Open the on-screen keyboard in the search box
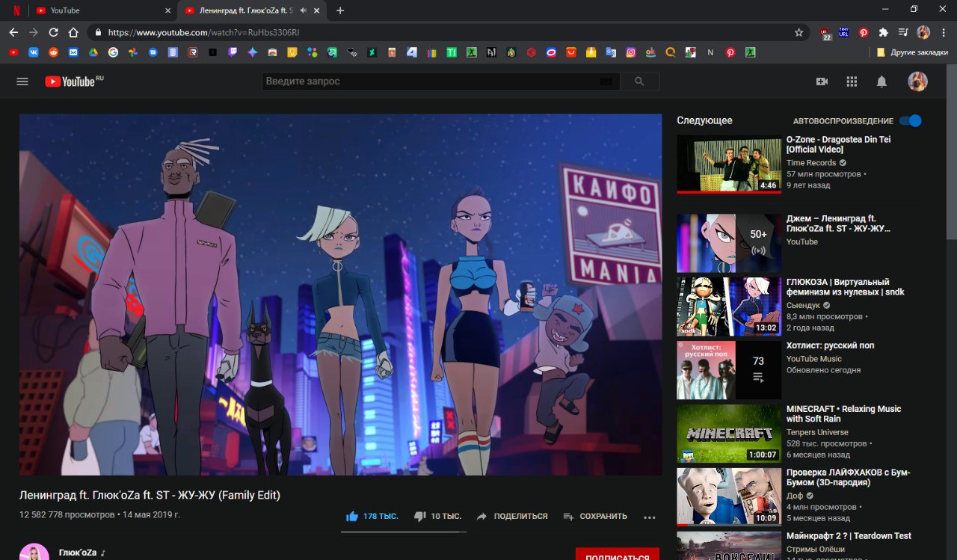The width and height of the screenshot is (957, 560). tap(606, 81)
